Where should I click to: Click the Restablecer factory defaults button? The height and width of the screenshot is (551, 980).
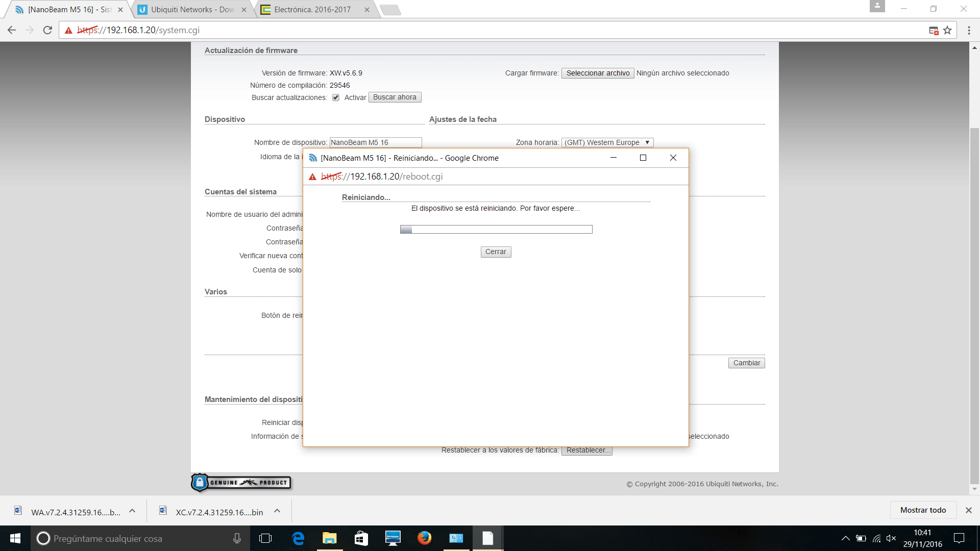click(587, 450)
